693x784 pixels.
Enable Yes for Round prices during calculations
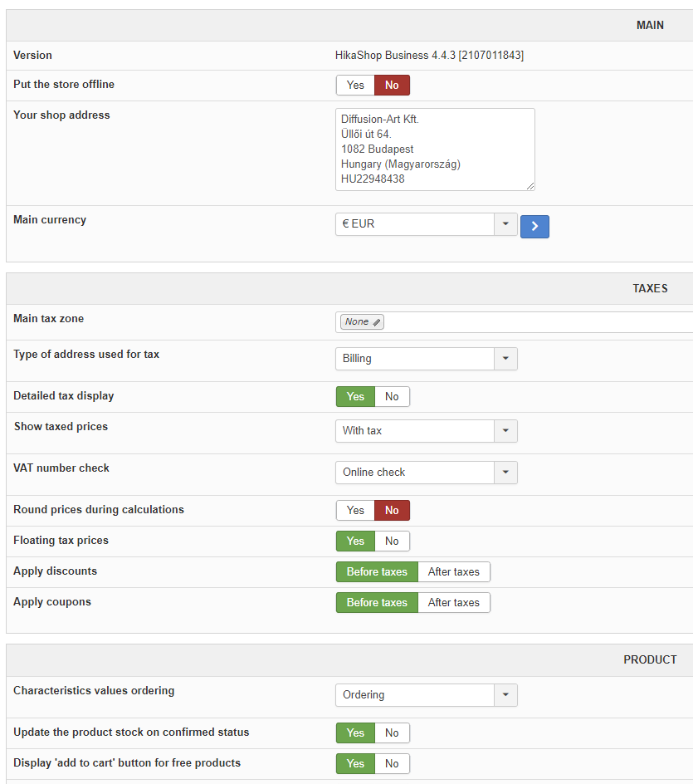coord(355,511)
